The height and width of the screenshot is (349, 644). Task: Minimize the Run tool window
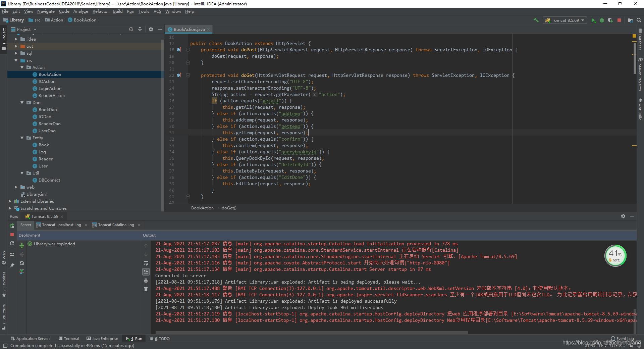point(632,216)
